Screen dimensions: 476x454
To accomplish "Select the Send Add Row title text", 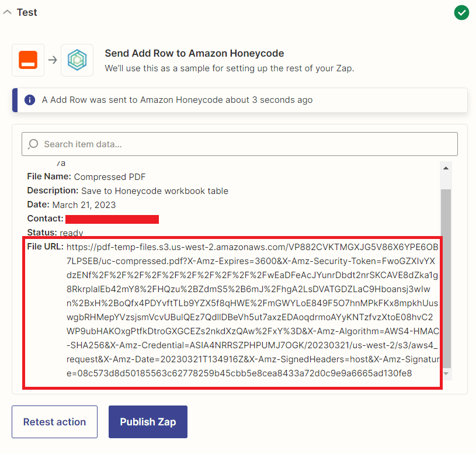I will pyautogui.click(x=194, y=53).
